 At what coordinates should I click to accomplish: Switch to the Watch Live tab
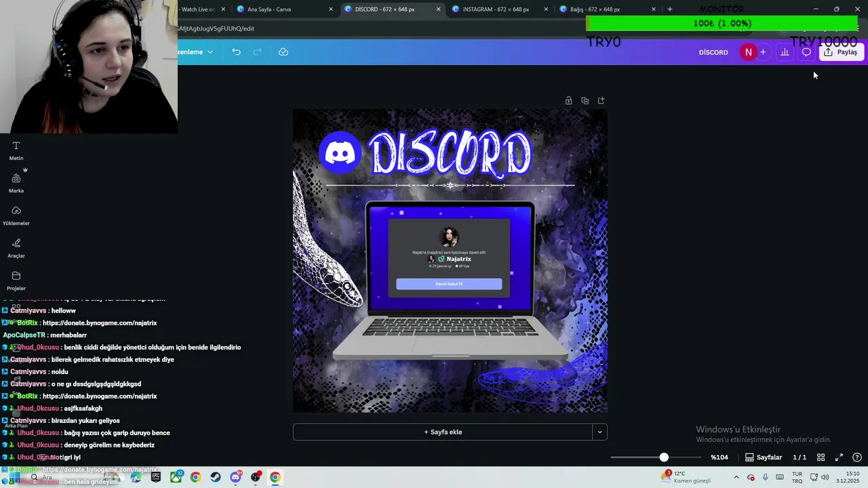coord(202,9)
